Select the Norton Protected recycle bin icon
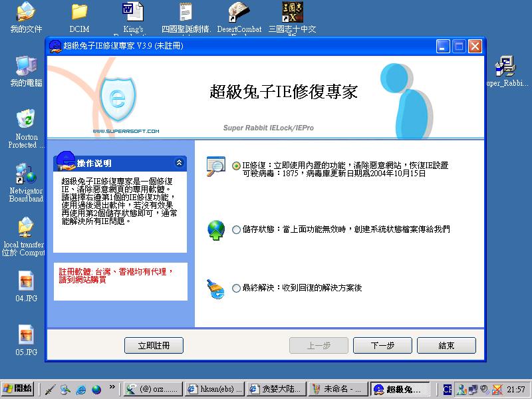 click(x=26, y=129)
